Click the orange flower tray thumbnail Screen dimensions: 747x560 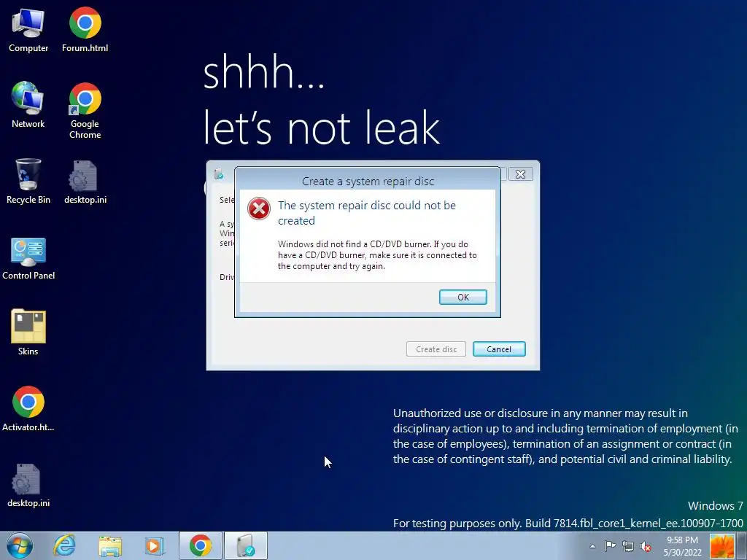(722, 545)
